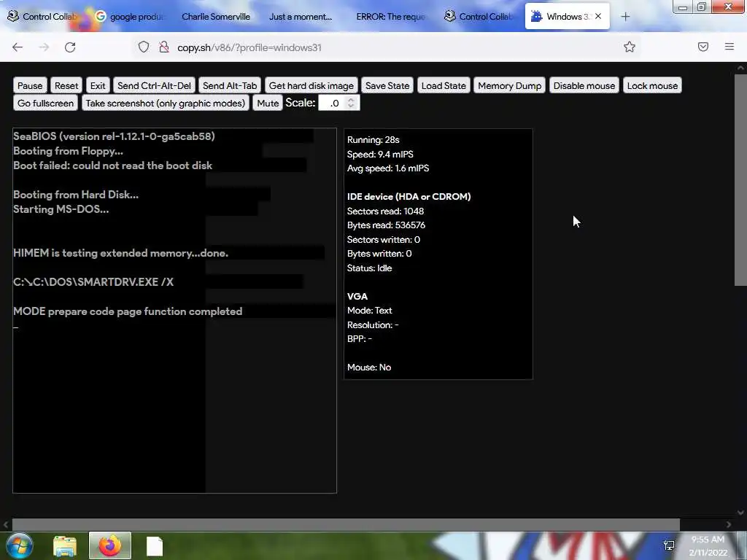Open File Explorer from the taskbar
Viewport: 747px width, 560px height.
(65, 546)
